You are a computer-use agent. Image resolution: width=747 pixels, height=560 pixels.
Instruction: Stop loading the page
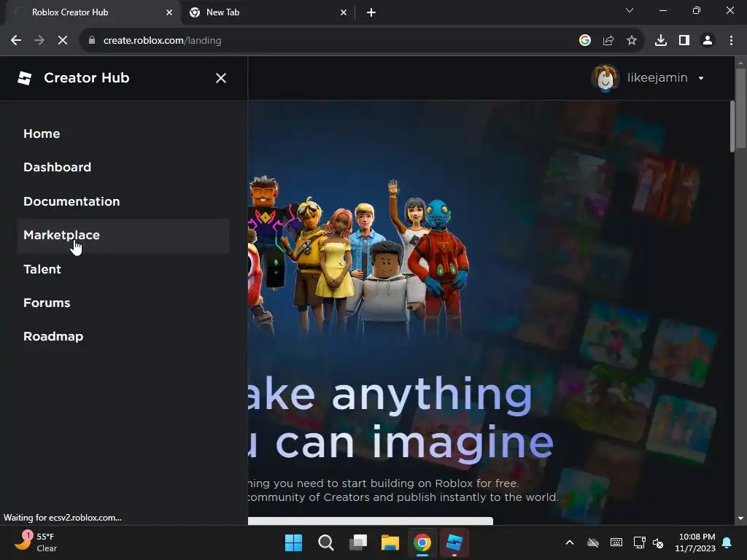point(63,41)
